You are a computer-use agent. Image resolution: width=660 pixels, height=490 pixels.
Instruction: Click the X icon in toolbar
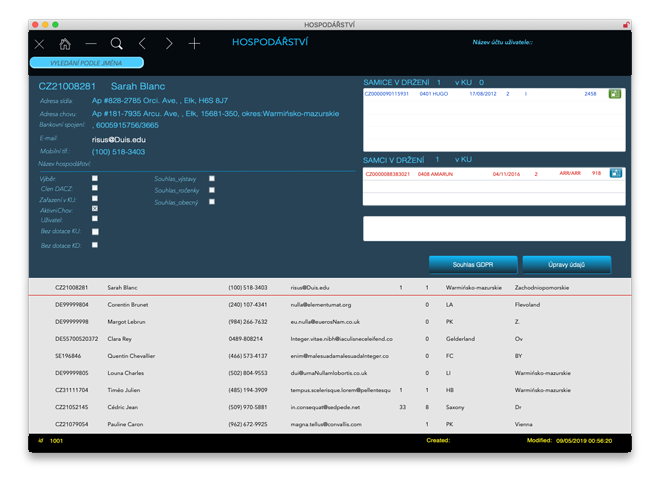39,44
